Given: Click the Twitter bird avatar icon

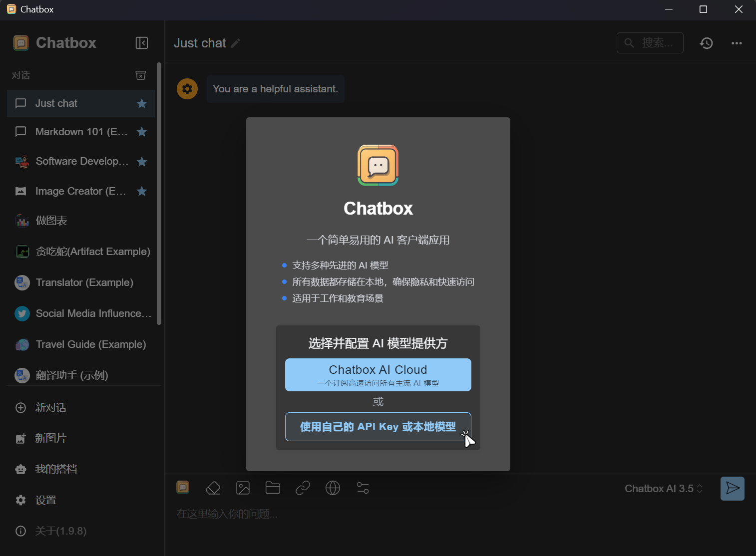Looking at the screenshot, I should coord(22,313).
